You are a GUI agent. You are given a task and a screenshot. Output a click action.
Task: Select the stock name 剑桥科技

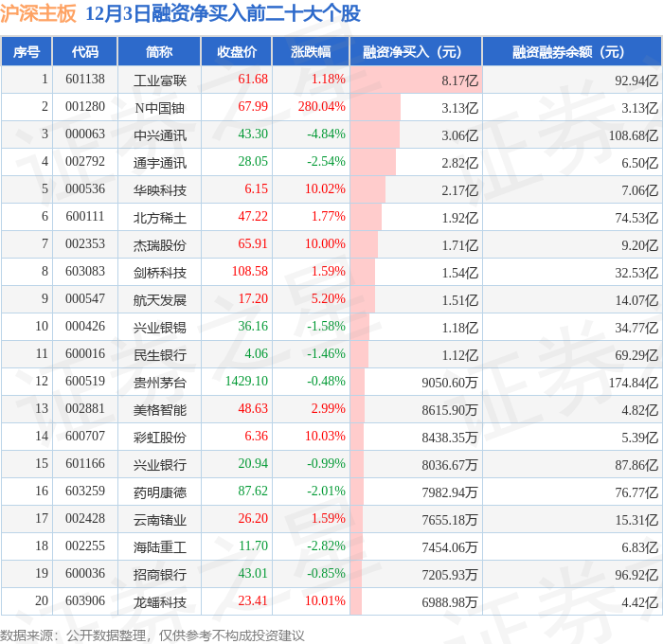click(x=160, y=273)
